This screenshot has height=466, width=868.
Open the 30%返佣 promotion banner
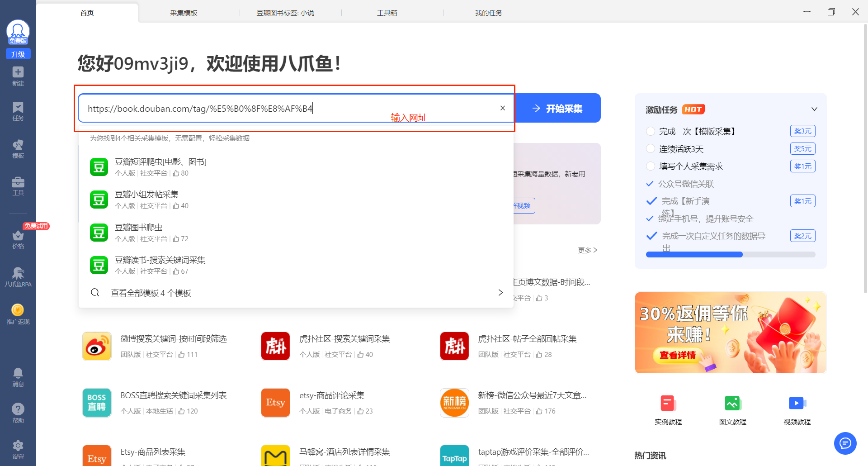pos(731,333)
